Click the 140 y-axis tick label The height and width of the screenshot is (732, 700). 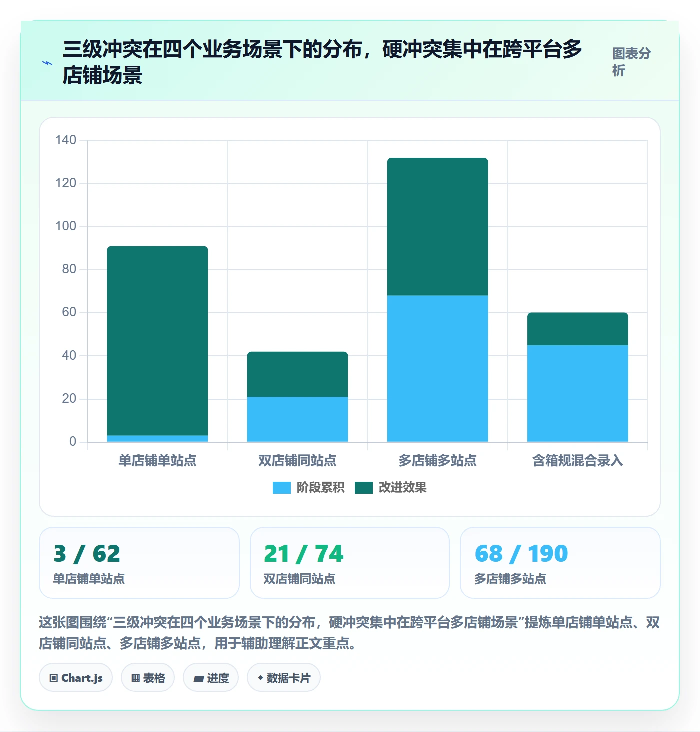[66, 140]
